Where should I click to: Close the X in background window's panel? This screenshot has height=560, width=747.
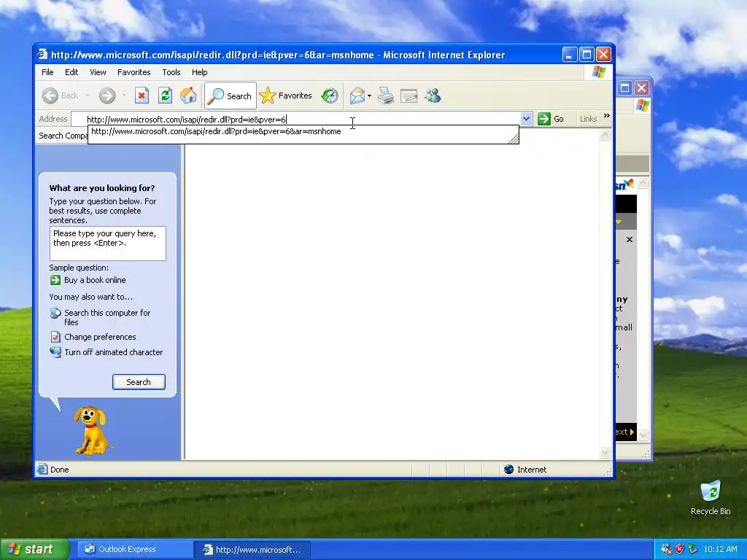pyautogui.click(x=630, y=239)
